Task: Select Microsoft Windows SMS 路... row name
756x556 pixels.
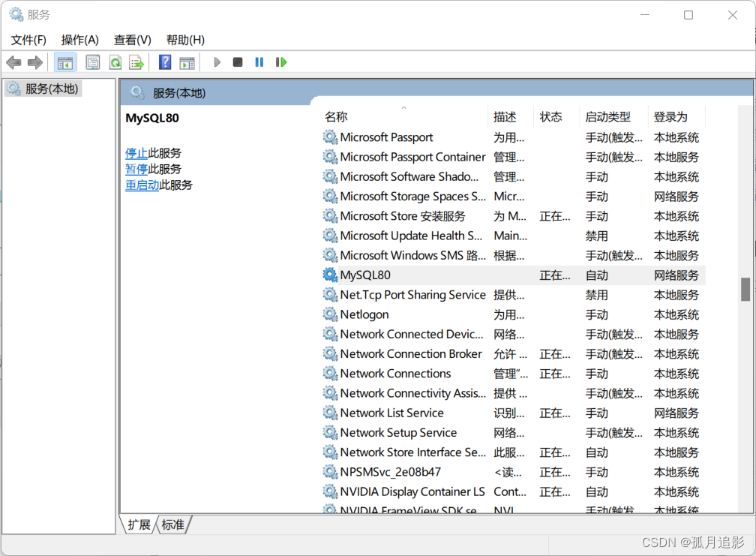Action: point(413,256)
